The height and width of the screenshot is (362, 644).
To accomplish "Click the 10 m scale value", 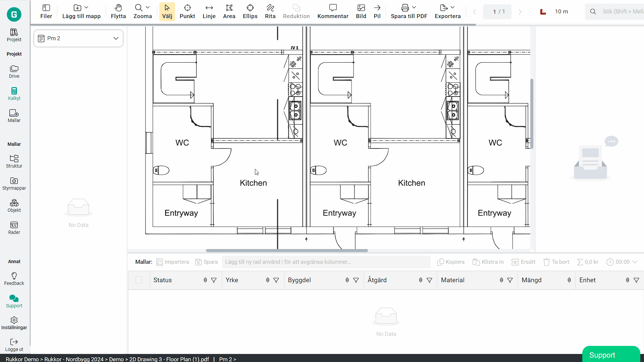I will click(561, 12).
